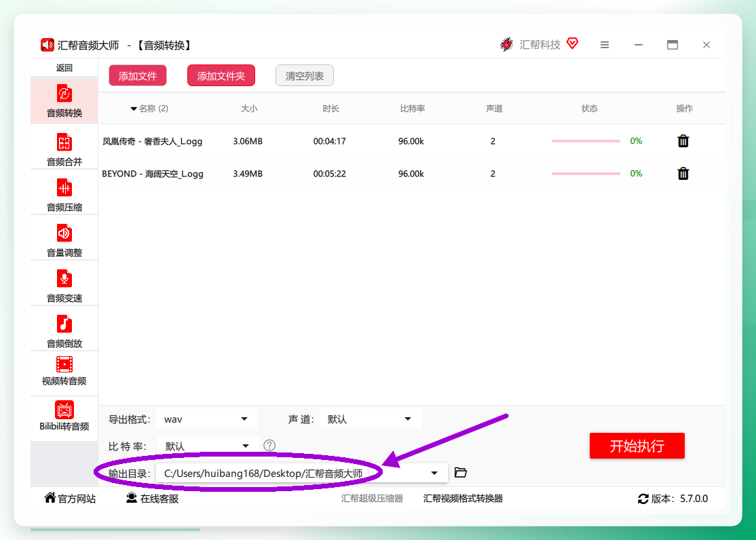Click progress bar of 海阔天空 row
Screen dimensions: 756x540
pyautogui.click(x=586, y=174)
